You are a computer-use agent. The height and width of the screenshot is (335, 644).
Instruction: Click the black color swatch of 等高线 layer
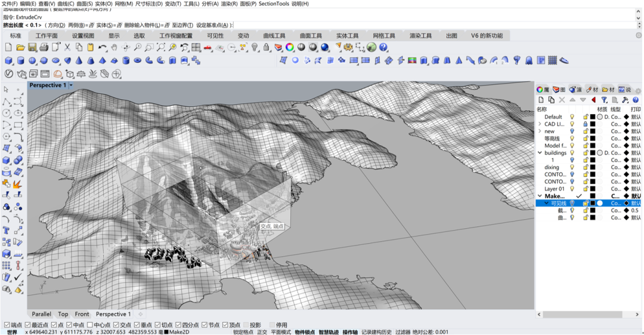pos(593,139)
